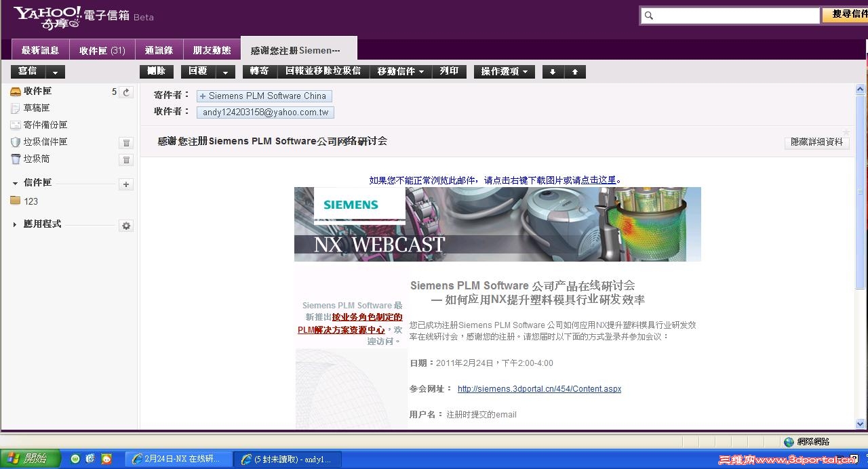Empty 垃圾信件匣 with its trash button
Image resolution: width=868 pixels, height=469 pixels.
(x=126, y=142)
